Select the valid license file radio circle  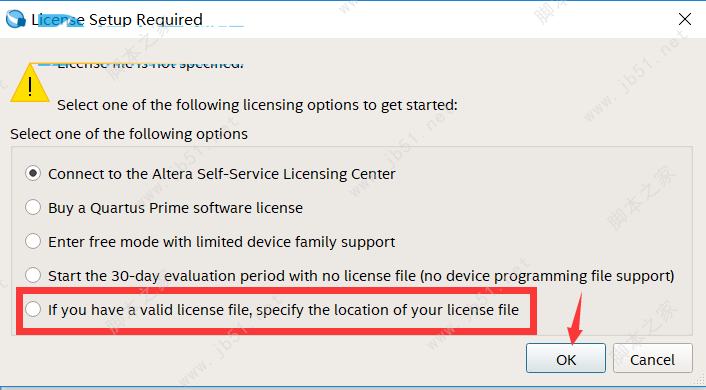[x=33, y=309]
